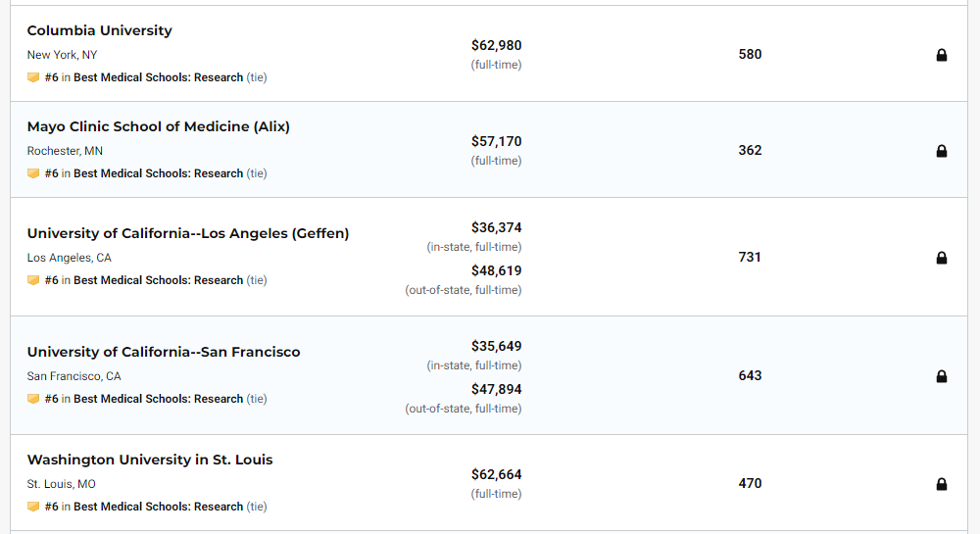The height and width of the screenshot is (534, 980).
Task: Open Washington University in St. Louis link
Action: [150, 460]
